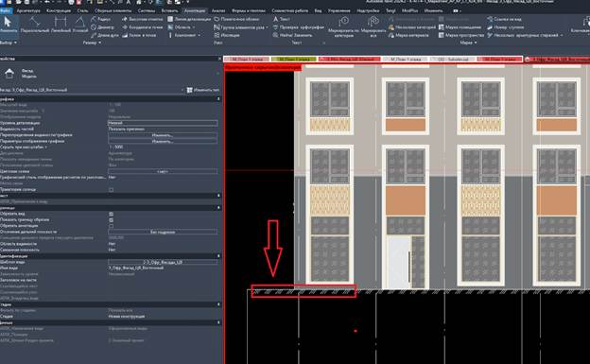Open the Insert (Вставить) ribbon tab

point(169,11)
